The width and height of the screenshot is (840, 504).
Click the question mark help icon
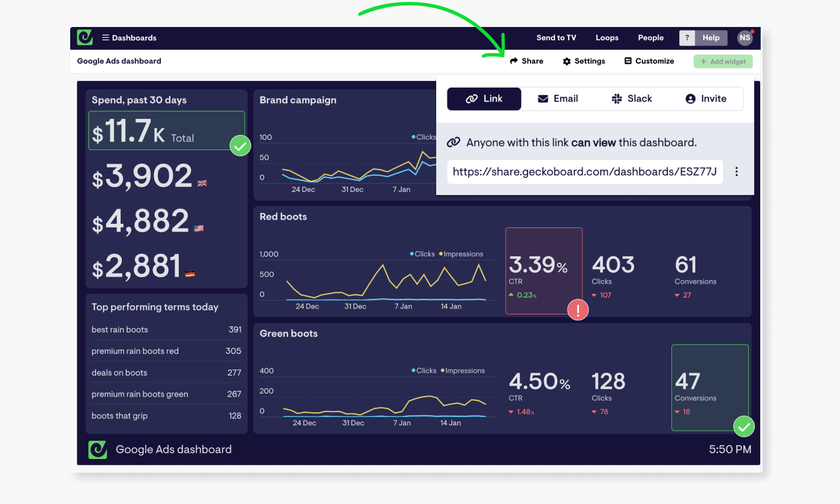pyautogui.click(x=686, y=37)
